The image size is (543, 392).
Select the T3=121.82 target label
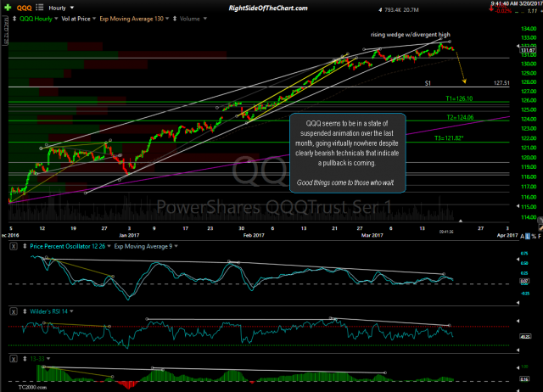(x=449, y=137)
